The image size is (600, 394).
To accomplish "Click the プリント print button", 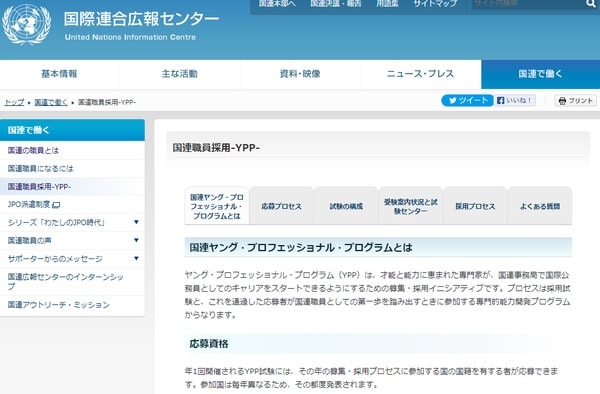I will tap(576, 101).
